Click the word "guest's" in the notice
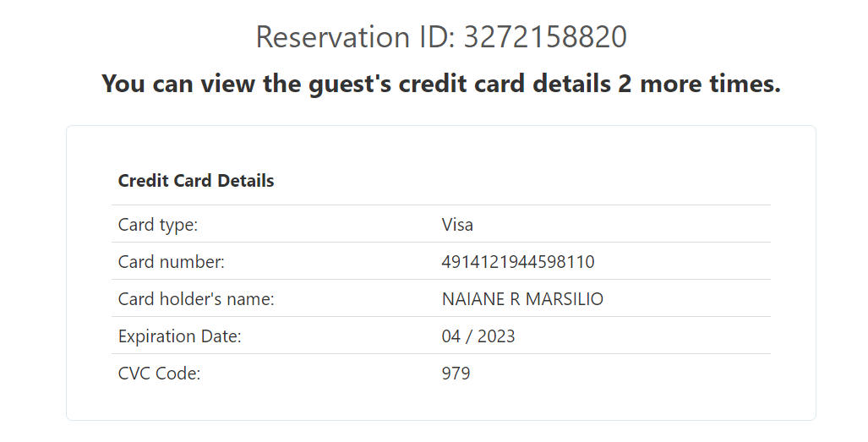868x442 pixels. coord(353,84)
